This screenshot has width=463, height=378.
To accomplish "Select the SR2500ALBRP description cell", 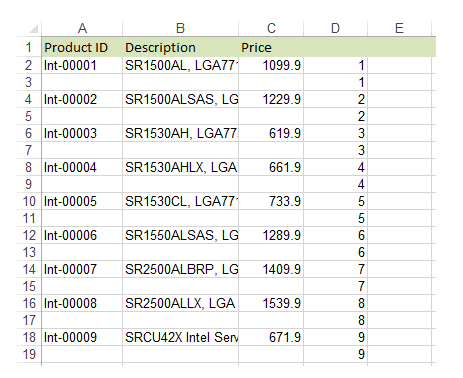I will click(180, 269).
